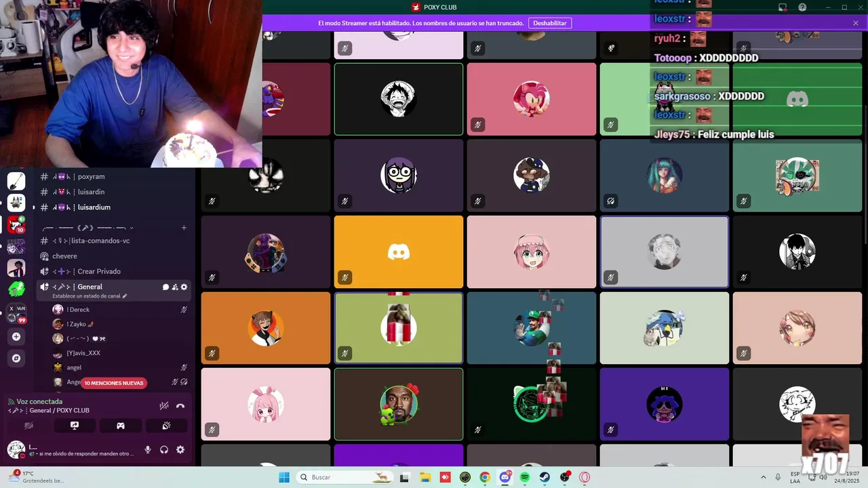This screenshot has width=868, height=488.
Task: Select the pink bunny girl avatar tile
Action: tap(266, 405)
